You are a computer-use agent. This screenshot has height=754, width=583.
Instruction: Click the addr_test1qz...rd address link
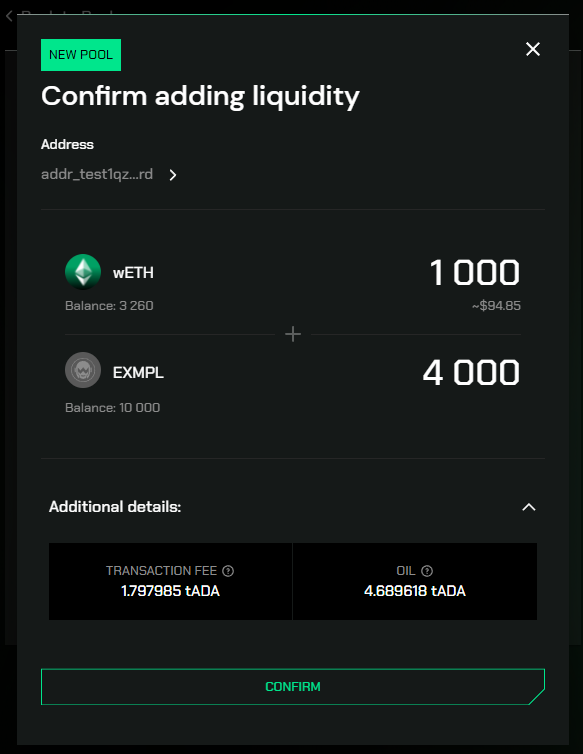tap(97, 174)
